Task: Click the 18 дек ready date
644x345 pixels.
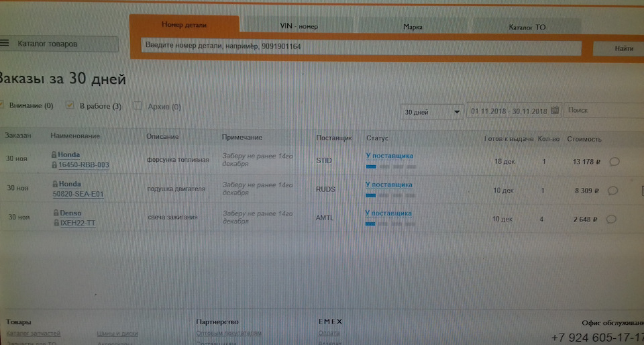Action: coord(504,162)
